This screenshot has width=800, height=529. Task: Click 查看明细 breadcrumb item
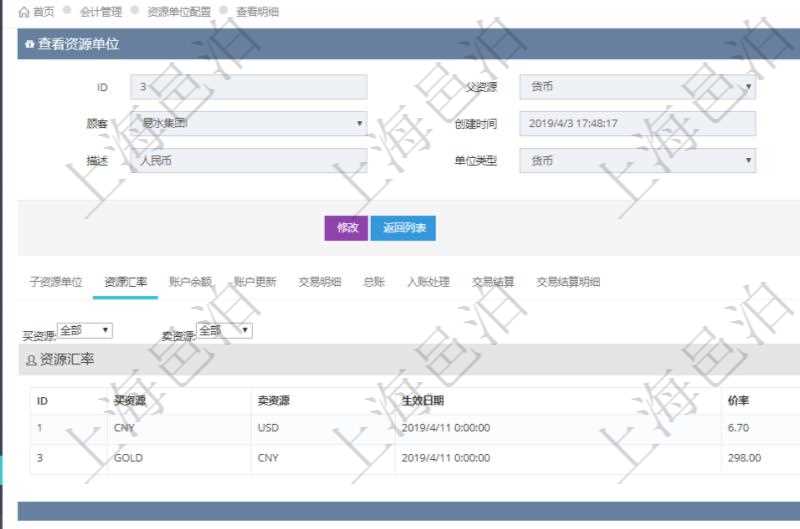(258, 12)
